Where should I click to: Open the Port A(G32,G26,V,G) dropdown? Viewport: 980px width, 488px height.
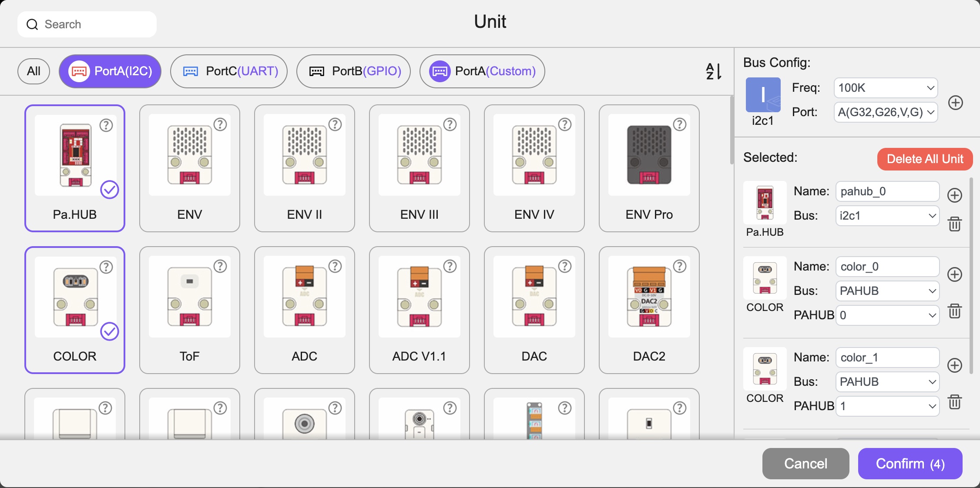coord(886,112)
